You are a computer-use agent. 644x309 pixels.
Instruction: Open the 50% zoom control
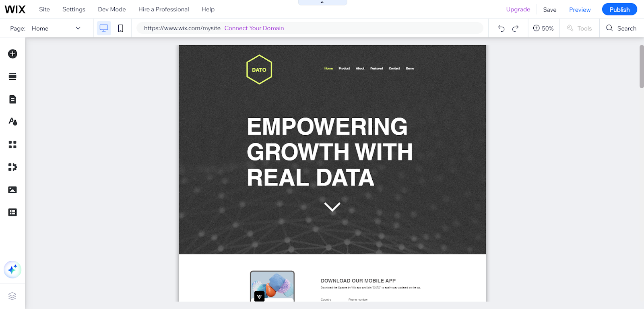point(543,28)
